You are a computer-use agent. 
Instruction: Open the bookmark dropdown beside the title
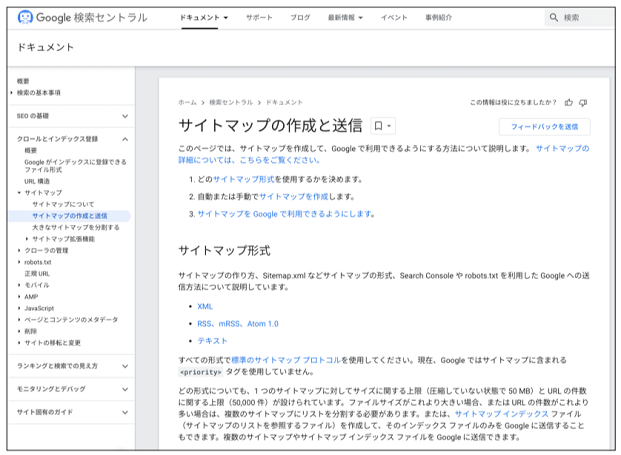click(383, 126)
